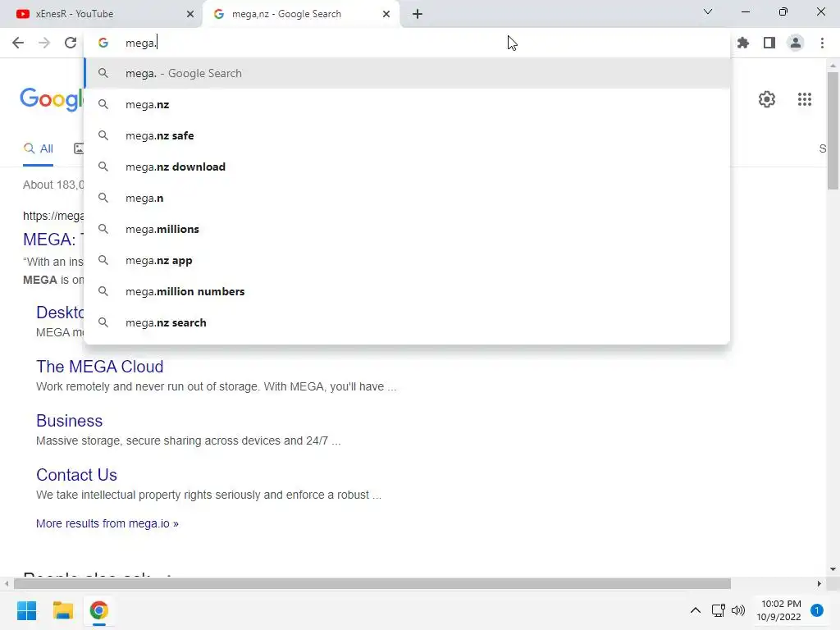
Task: Open the Google apps grid
Action: pyautogui.click(x=804, y=99)
